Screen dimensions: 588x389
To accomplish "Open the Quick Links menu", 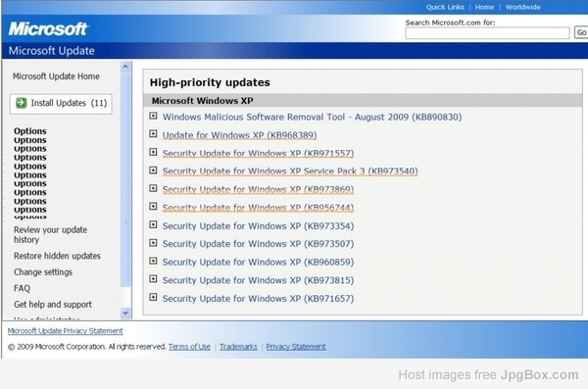I will pyautogui.click(x=445, y=7).
